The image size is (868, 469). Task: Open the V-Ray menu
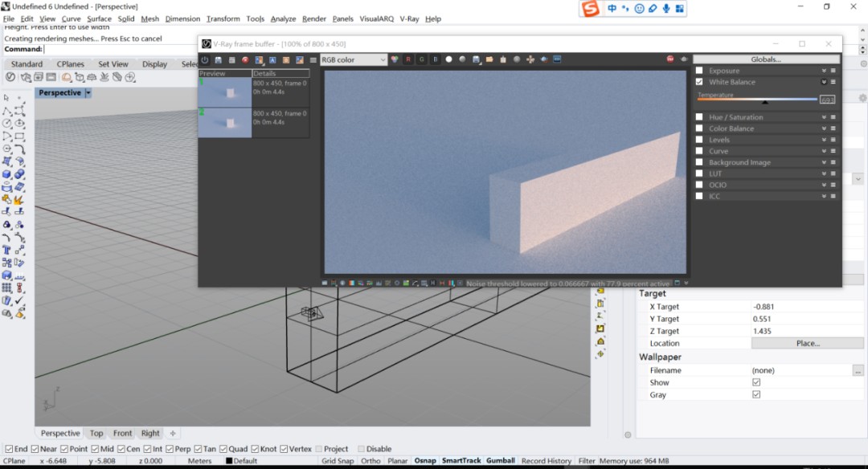409,18
